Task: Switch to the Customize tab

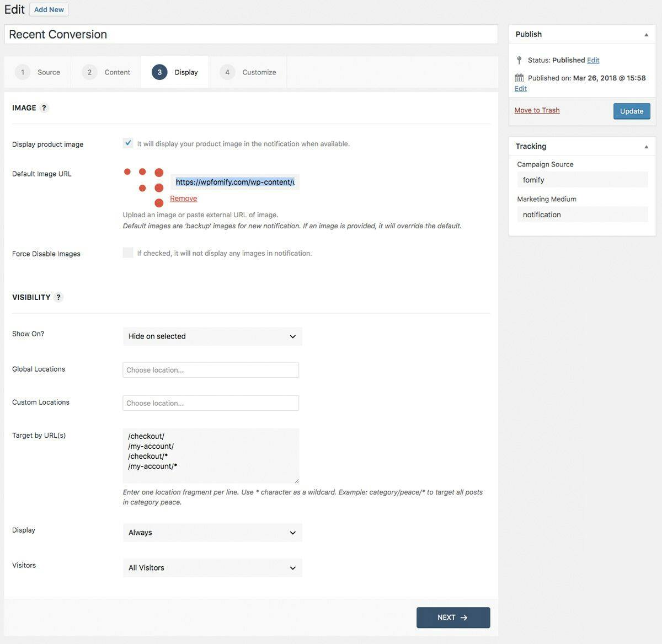Action: 248,72
